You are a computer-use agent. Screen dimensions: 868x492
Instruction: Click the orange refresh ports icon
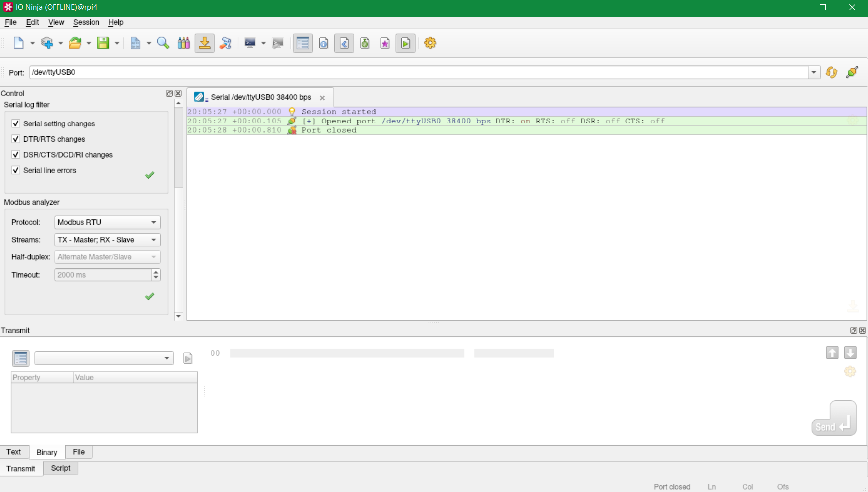(831, 72)
